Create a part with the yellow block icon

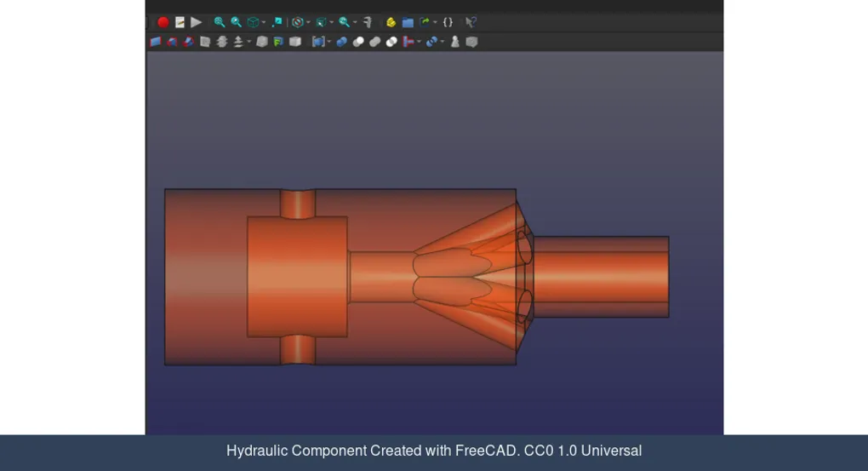pyautogui.click(x=391, y=22)
